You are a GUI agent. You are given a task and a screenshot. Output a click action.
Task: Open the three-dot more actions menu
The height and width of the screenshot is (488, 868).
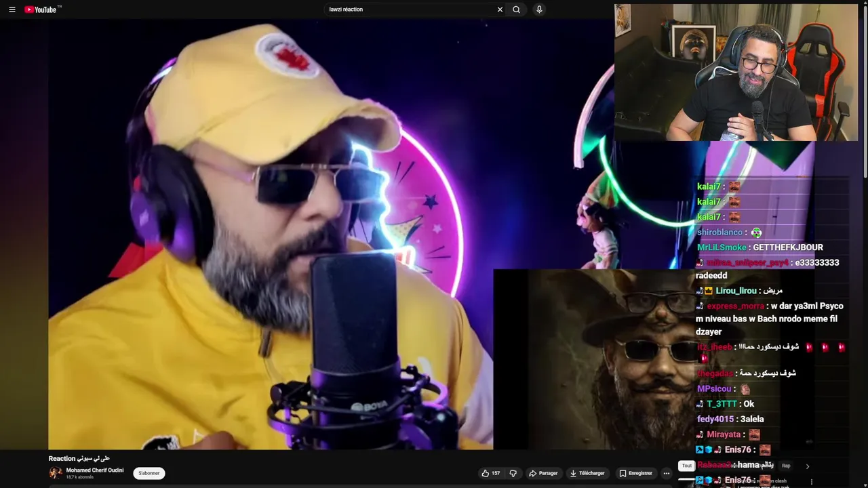[667, 473]
